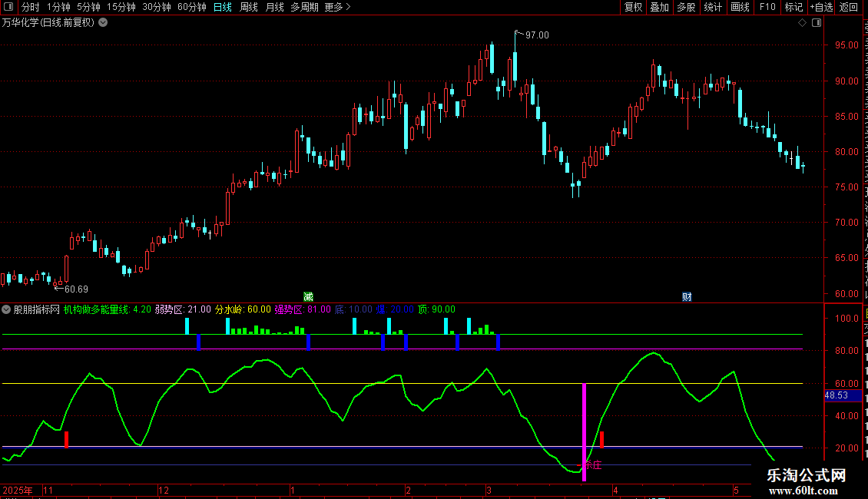Click 分水岭: 60.00 label
This screenshot has height=499, width=868.
pos(243,310)
